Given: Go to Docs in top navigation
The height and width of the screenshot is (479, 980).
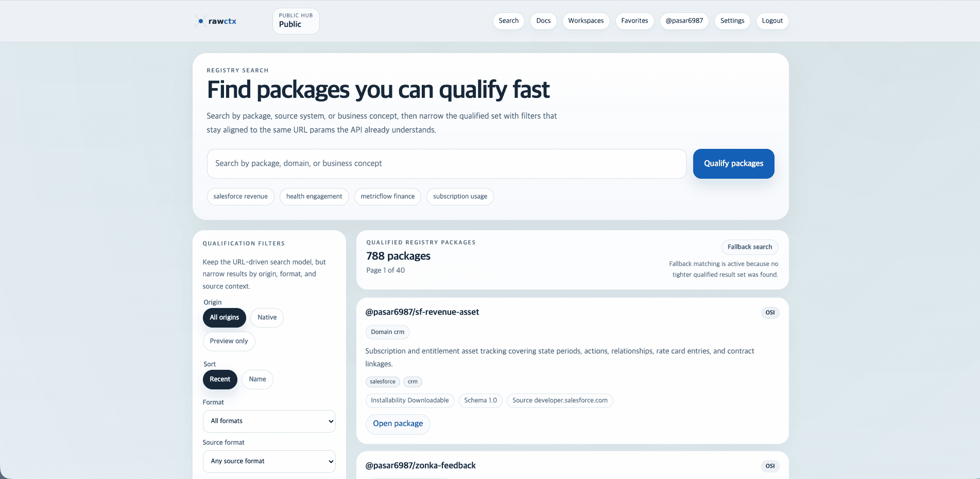Looking at the screenshot, I should click(x=543, y=21).
